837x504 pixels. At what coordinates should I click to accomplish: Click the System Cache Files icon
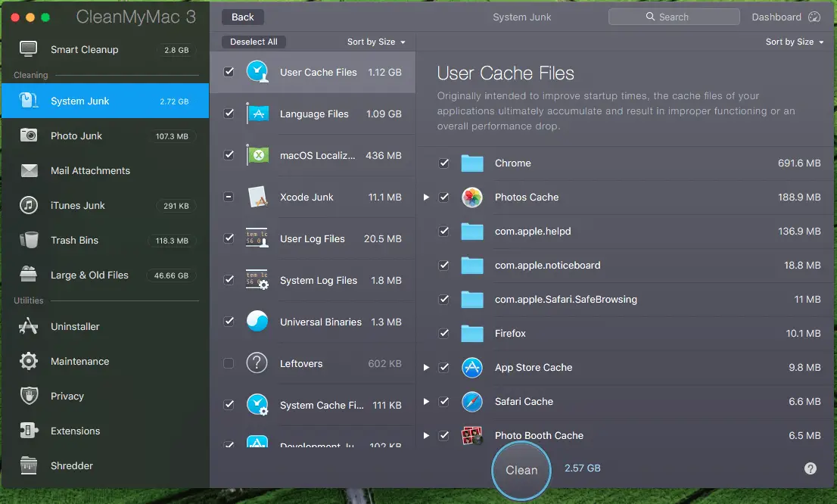click(x=257, y=405)
